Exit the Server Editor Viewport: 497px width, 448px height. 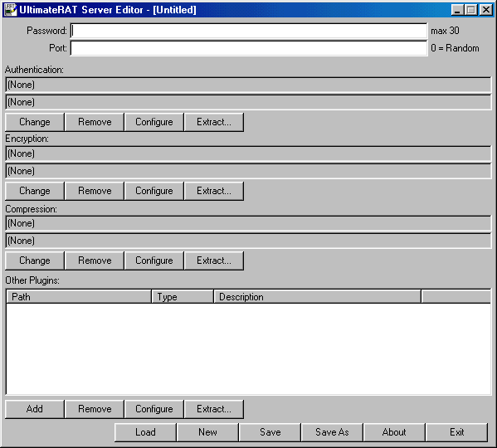[x=456, y=432]
